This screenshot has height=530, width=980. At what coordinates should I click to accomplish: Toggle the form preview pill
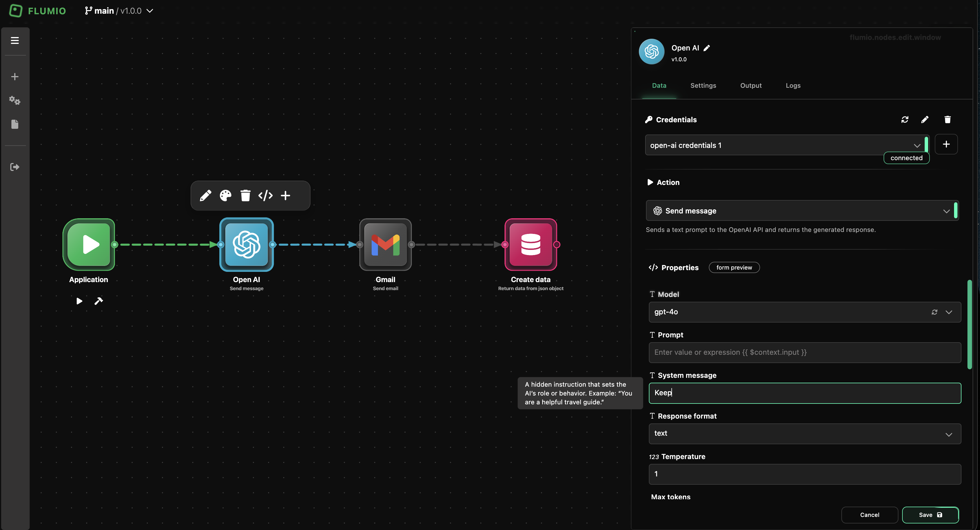[x=734, y=267]
